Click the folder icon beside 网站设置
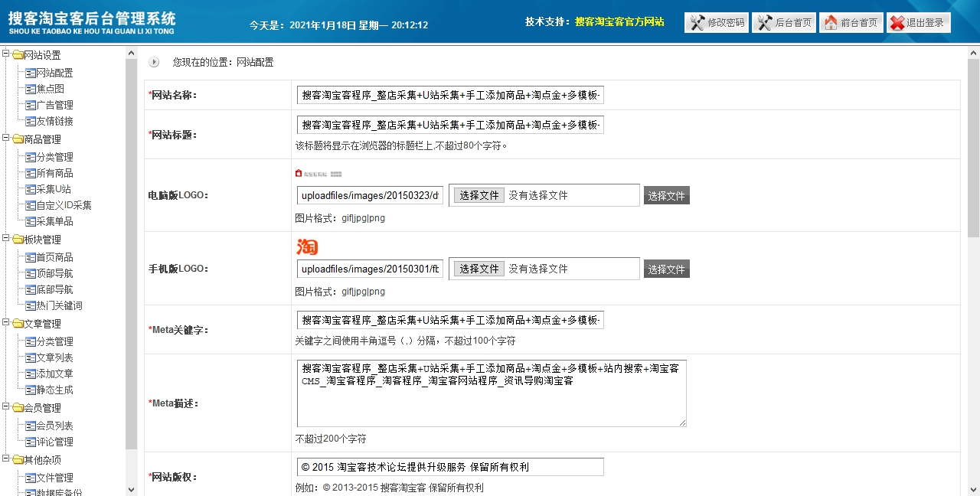Viewport: 980px width, 496px height. click(x=18, y=55)
